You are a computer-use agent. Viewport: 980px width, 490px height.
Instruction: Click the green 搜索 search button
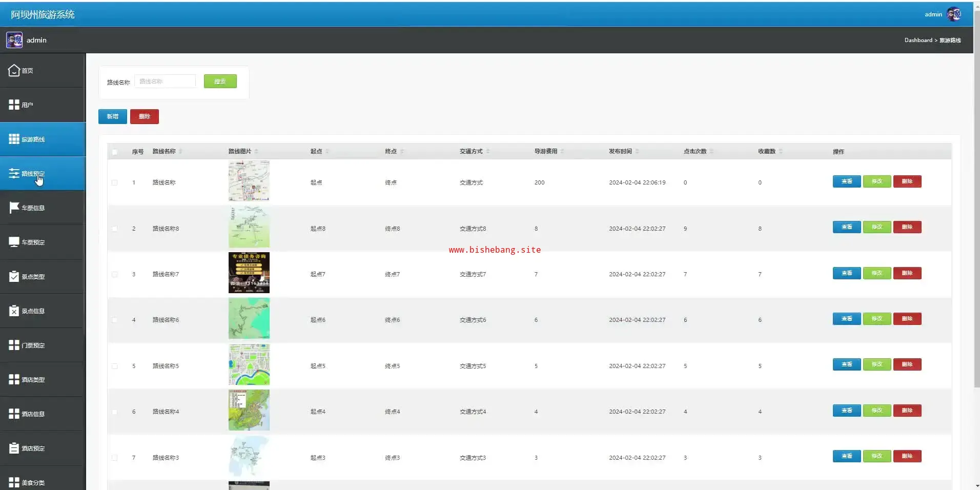(220, 81)
